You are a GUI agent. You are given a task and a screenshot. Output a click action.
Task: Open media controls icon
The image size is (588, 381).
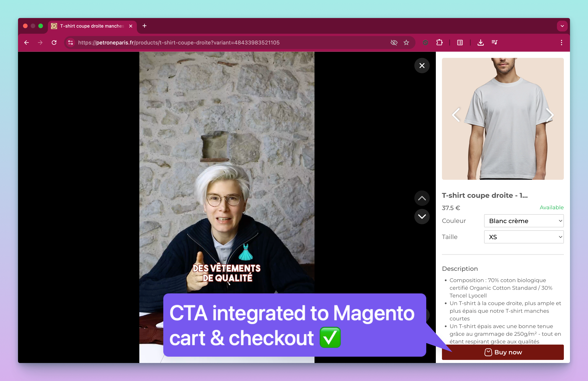pyautogui.click(x=494, y=43)
